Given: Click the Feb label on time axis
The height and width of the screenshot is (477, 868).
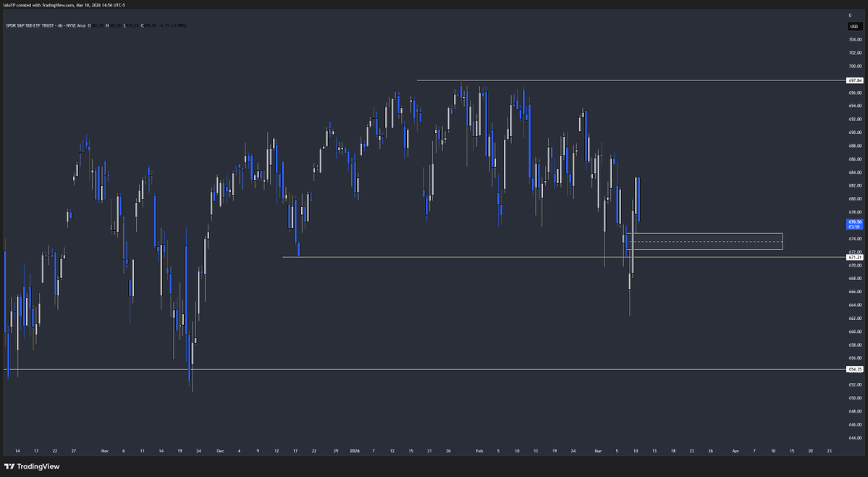Looking at the screenshot, I should [479, 451].
